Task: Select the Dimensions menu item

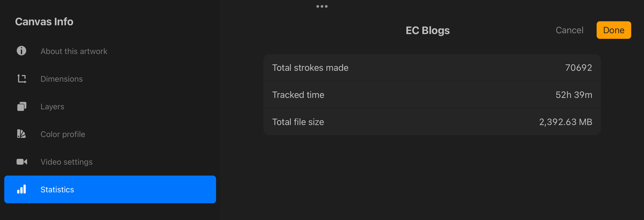Action: coord(62,79)
